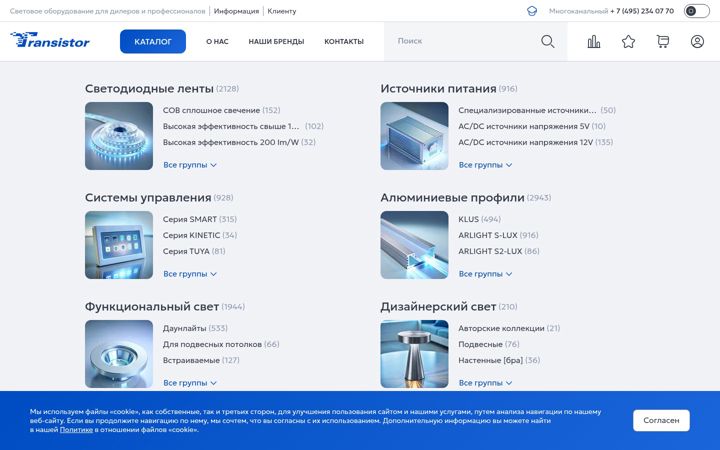
Task: Expand all groups under Системы управления
Action: pos(190,274)
